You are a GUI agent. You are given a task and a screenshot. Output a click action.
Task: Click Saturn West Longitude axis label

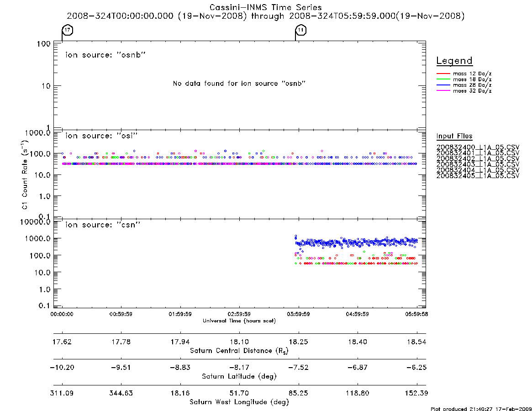(239, 402)
